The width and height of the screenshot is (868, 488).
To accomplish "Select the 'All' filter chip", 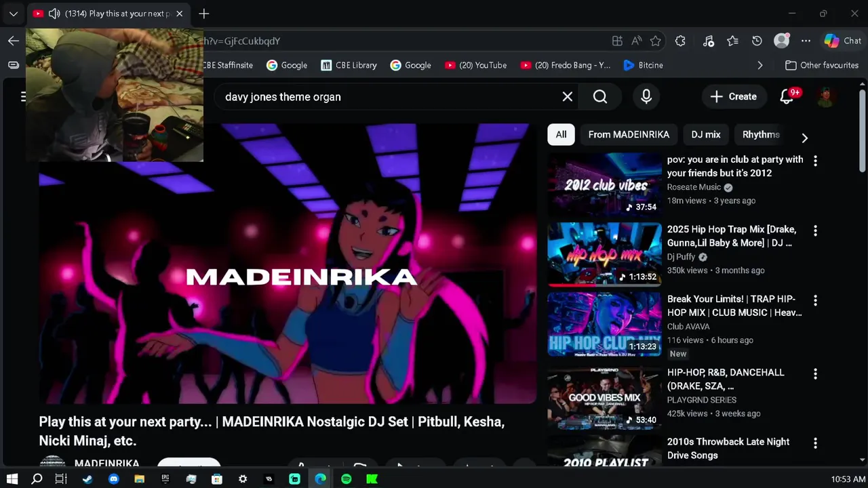I will (561, 134).
